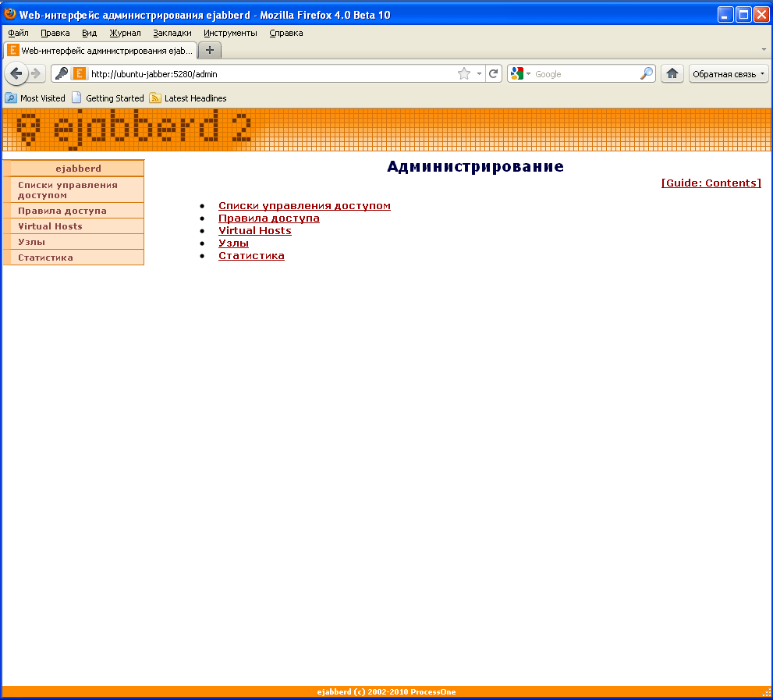The image size is (773, 700).
Task: Follow the Статистика link in the list
Action: click(251, 255)
